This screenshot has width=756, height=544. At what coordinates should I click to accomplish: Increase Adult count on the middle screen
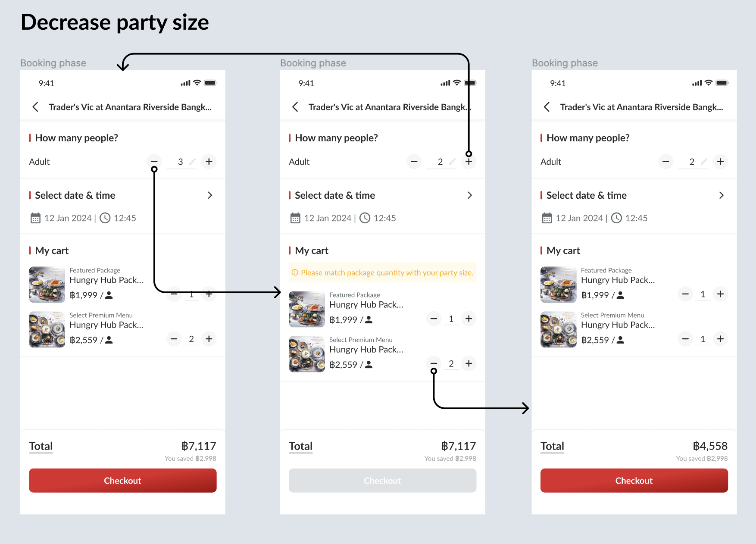(469, 162)
